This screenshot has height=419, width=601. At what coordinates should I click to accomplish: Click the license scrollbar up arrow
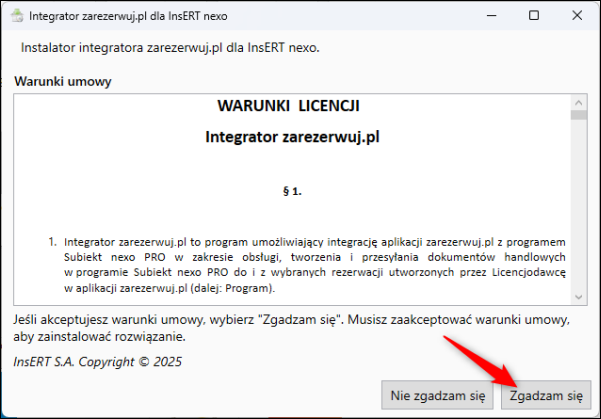coord(578,103)
